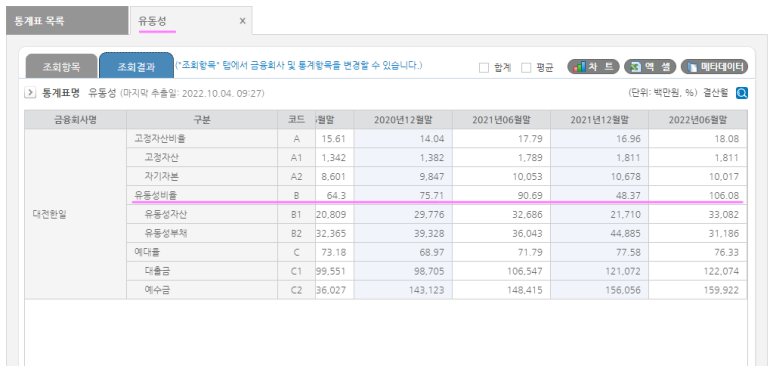Screen dimensions: 773x366
Task: Click the value 10,017
Action: (725, 177)
